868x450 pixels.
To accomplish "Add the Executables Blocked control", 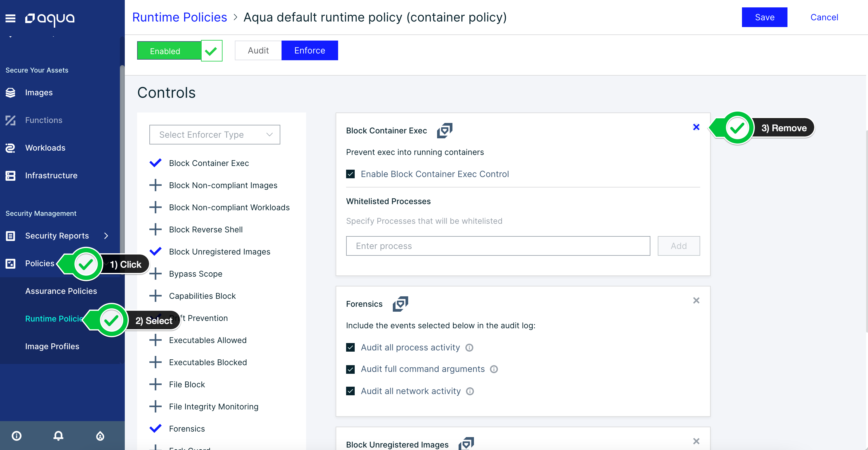I will click(x=155, y=362).
